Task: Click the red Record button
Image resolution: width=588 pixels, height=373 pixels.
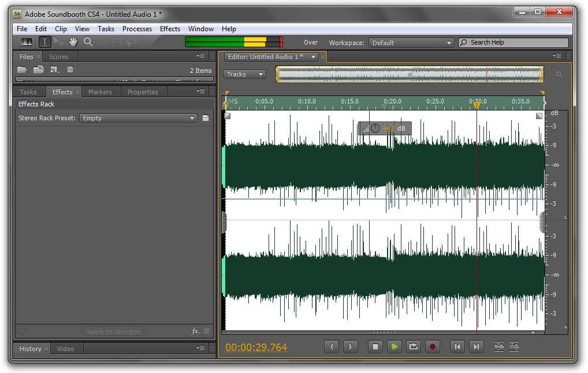Action: click(x=433, y=347)
